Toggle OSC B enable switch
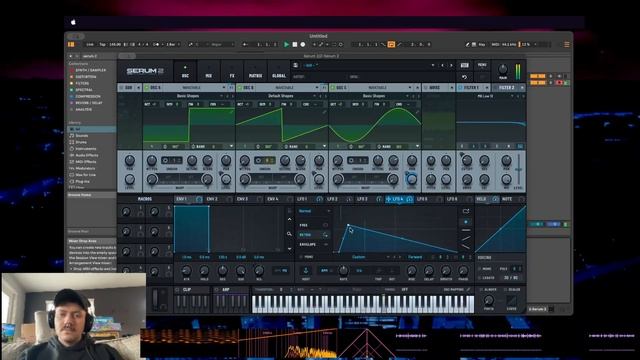 (240, 88)
